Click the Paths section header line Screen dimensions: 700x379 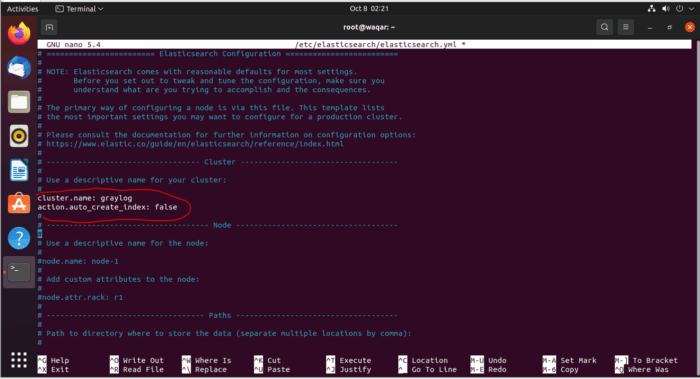[x=217, y=315]
